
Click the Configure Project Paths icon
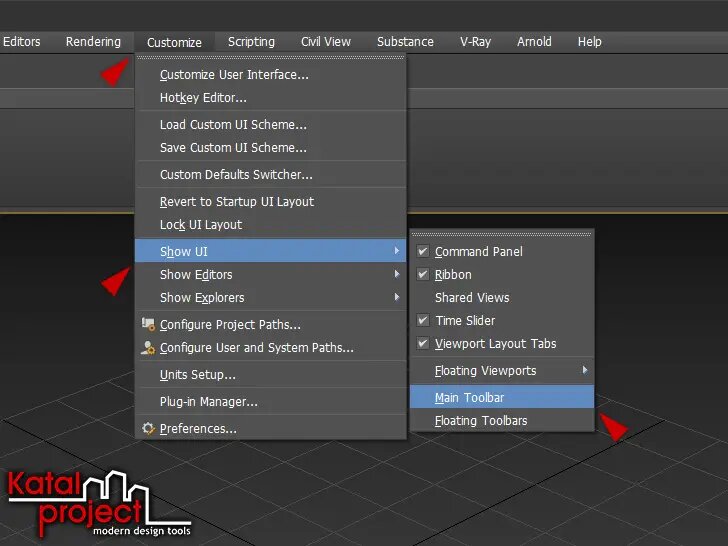pos(148,324)
